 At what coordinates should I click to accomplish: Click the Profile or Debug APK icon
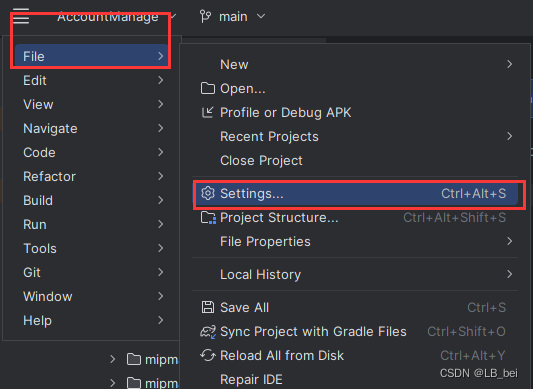click(x=208, y=113)
